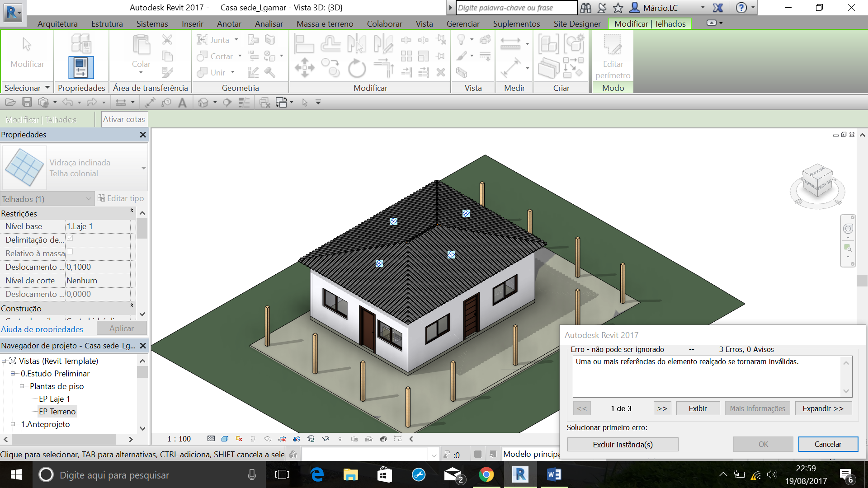Toggle the Relativo à massa checkbox

[x=70, y=252]
